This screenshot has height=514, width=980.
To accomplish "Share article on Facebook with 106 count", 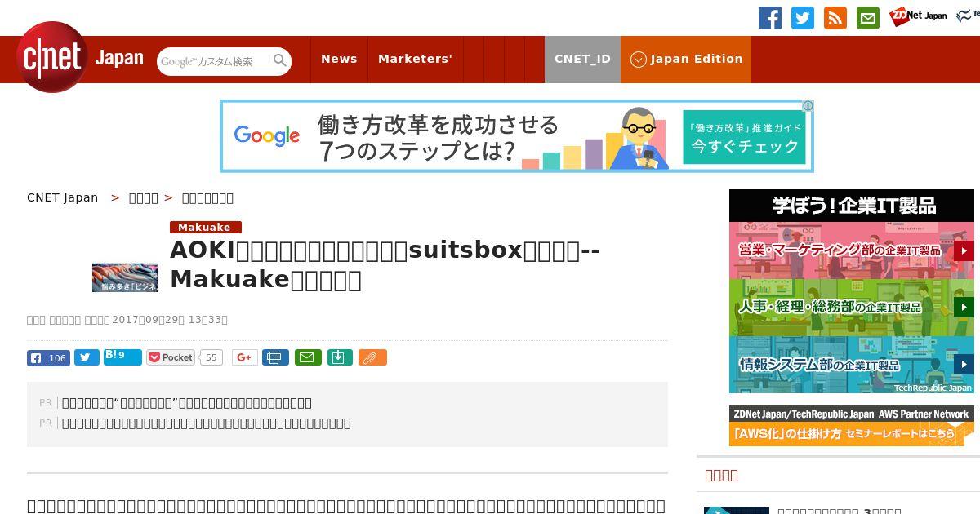I will [48, 357].
